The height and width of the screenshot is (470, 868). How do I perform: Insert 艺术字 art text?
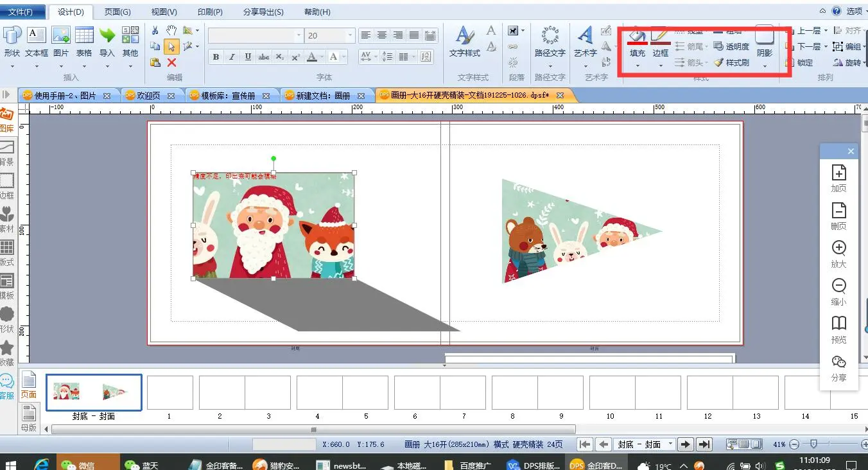(586, 42)
